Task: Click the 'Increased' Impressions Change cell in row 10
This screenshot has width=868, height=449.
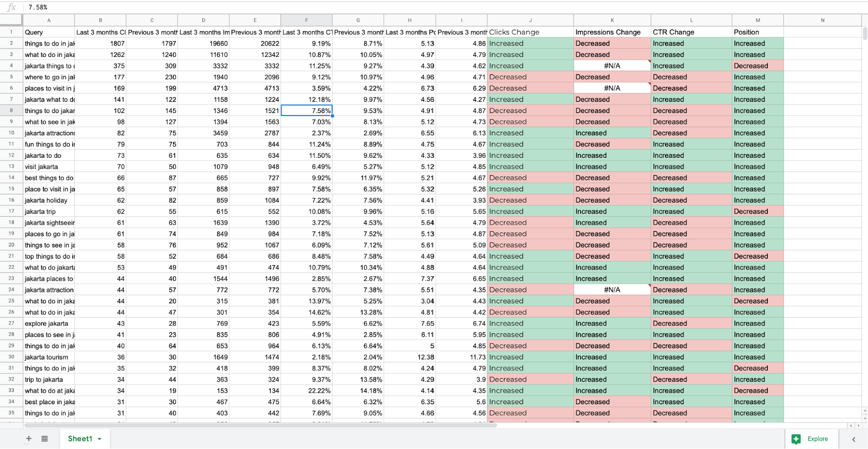Action: pos(612,133)
